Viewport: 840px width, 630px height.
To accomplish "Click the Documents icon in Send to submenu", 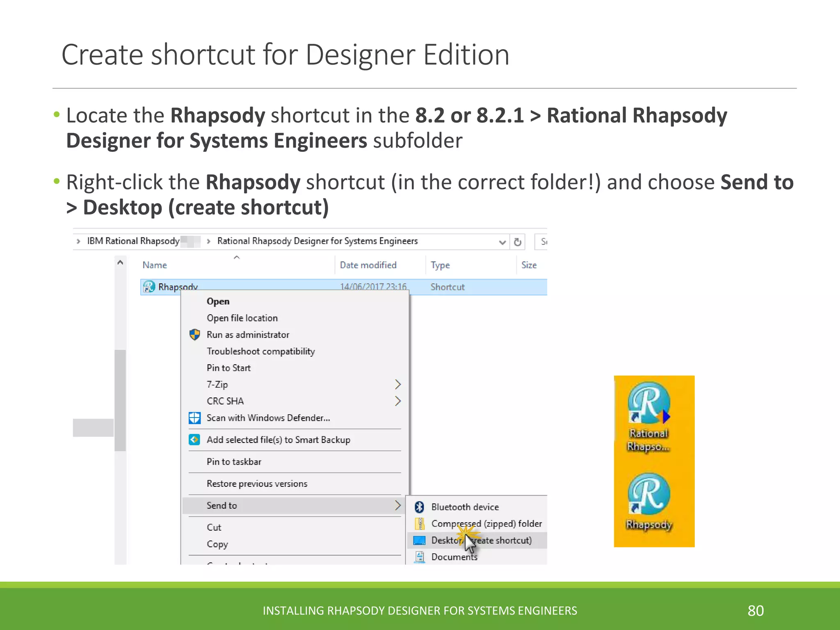I will pos(419,557).
